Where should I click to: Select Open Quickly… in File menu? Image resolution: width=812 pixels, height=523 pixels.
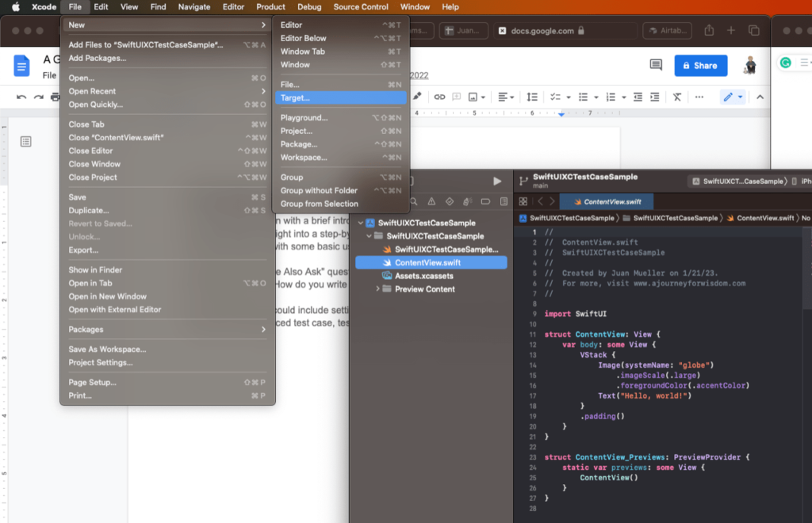(167, 105)
